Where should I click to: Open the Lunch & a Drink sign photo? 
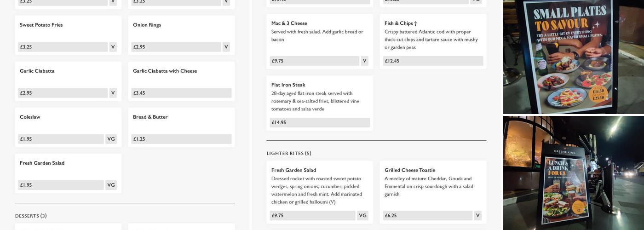[x=573, y=173]
